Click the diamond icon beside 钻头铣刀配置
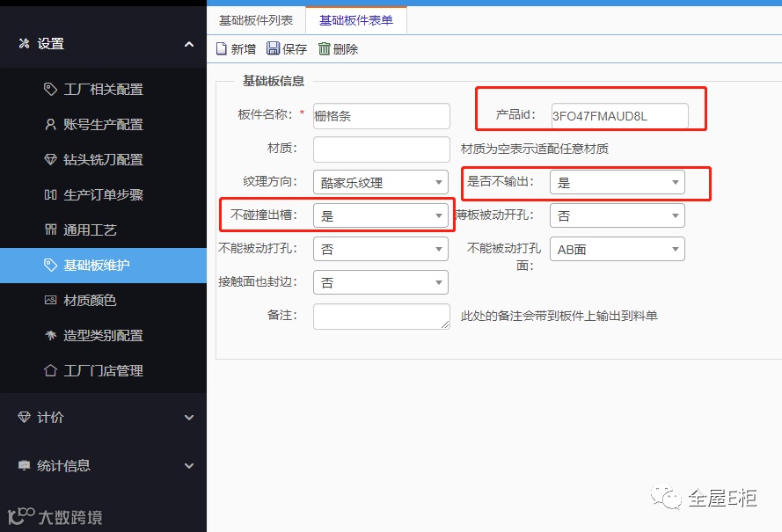This screenshot has height=532, width=782. pyautogui.click(x=50, y=159)
